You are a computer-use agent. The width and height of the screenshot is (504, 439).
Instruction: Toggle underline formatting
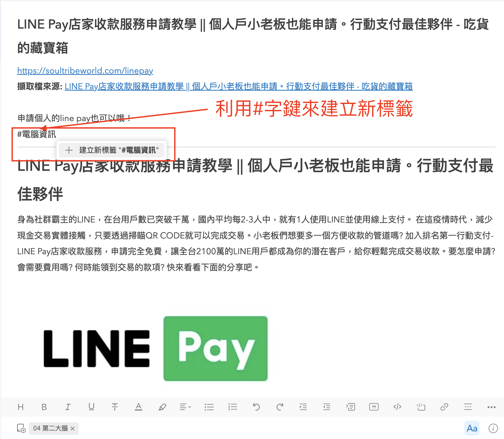(x=91, y=407)
